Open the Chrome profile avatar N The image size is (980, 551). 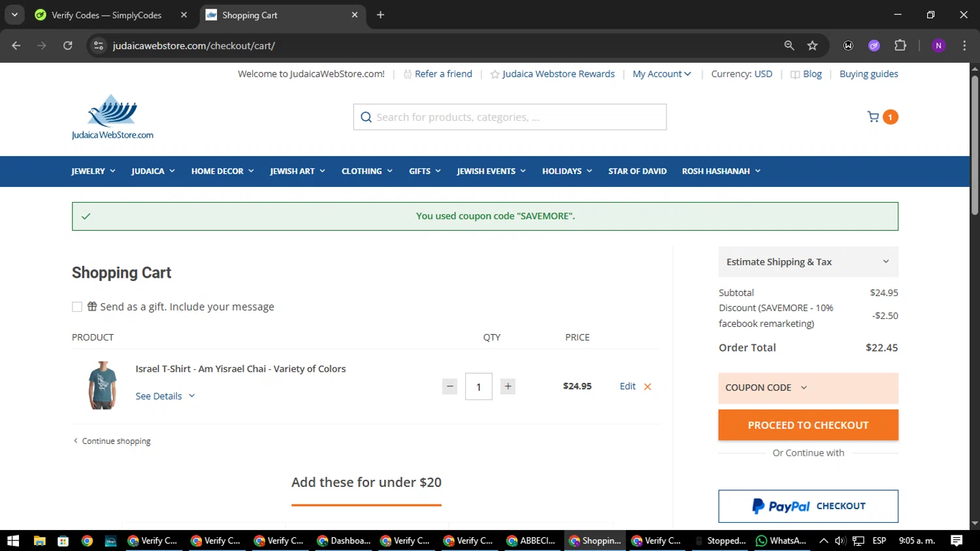coord(938,46)
